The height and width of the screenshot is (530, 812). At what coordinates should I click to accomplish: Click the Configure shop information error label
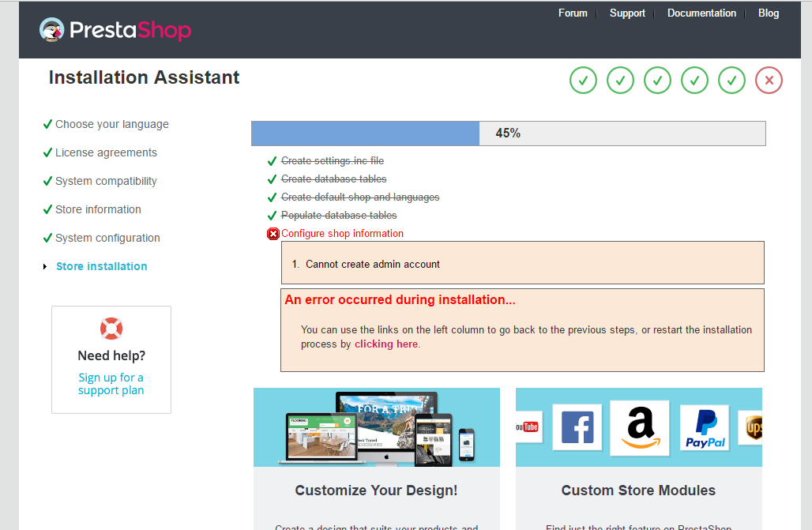(342, 234)
